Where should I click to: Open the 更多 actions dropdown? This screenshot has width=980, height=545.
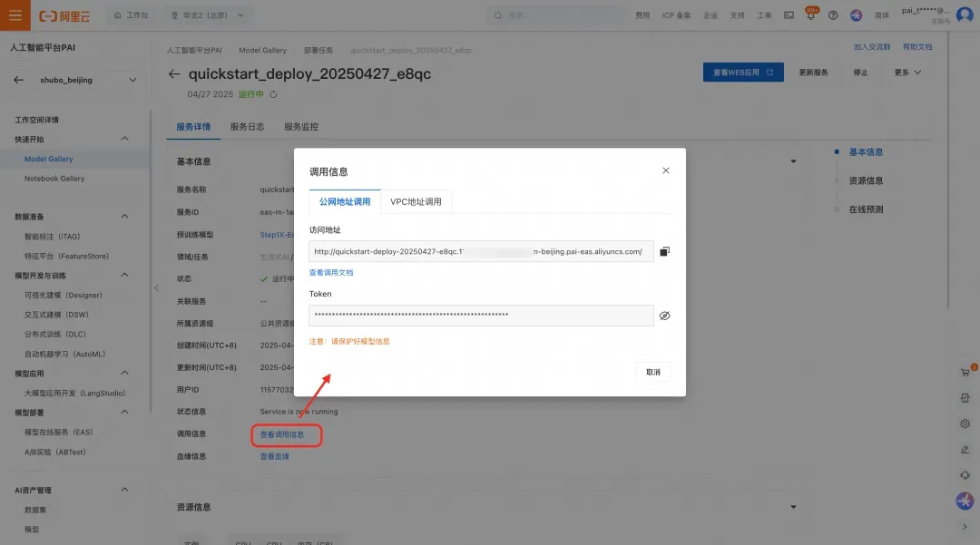(x=907, y=73)
